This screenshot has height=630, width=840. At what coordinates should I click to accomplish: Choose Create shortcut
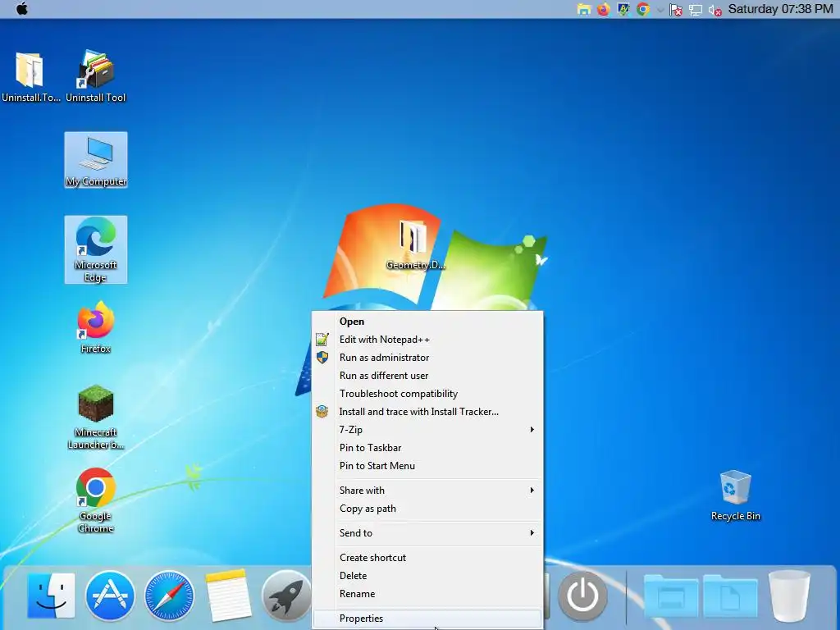click(x=427, y=558)
